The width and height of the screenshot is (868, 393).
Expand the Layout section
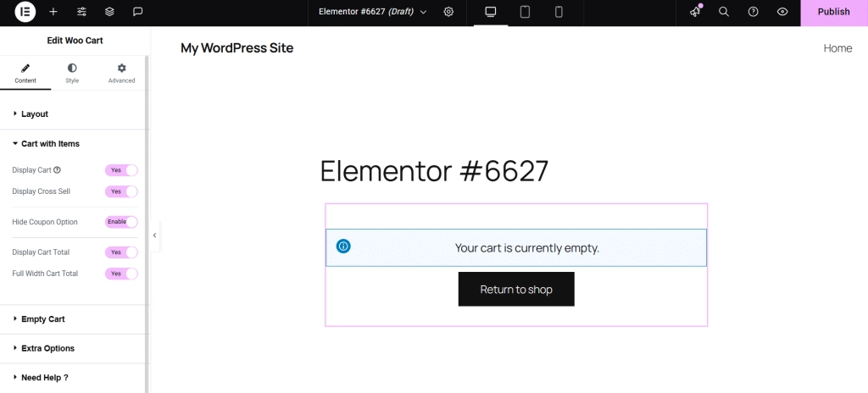[x=35, y=113]
